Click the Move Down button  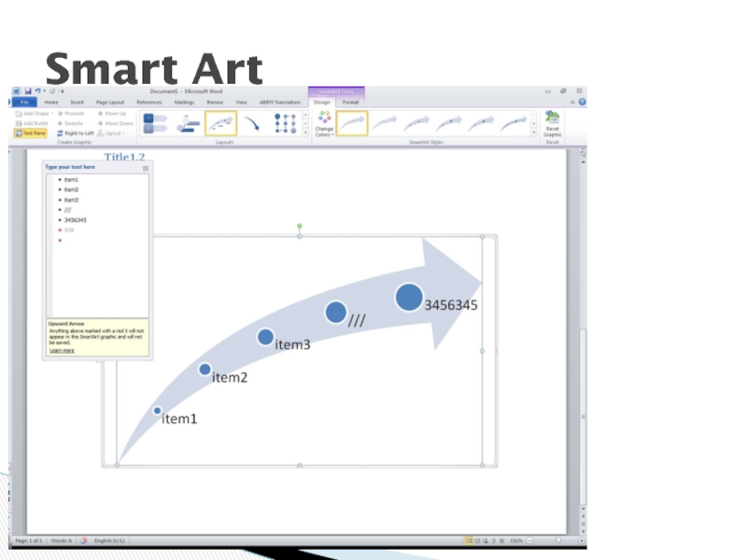tap(115, 123)
